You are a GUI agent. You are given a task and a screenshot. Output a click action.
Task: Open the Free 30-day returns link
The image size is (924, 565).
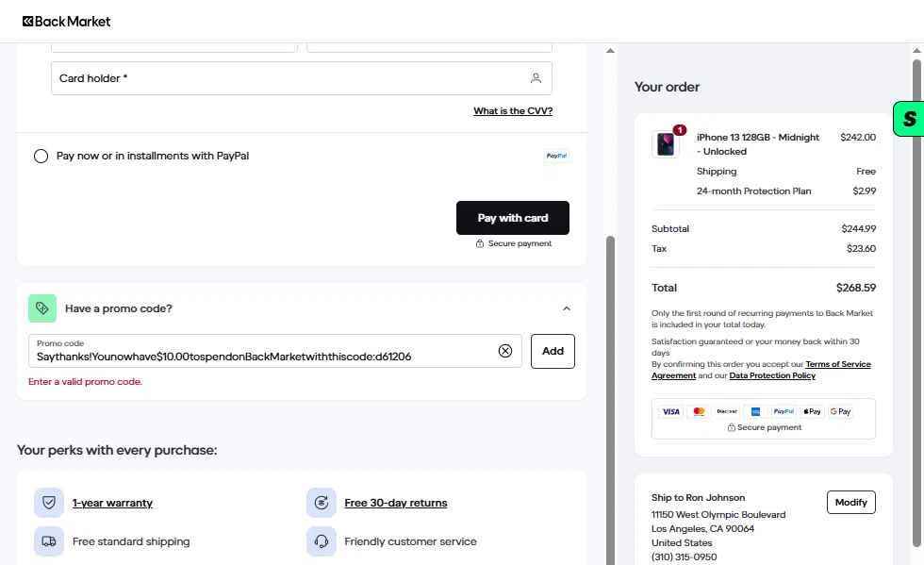click(x=396, y=503)
